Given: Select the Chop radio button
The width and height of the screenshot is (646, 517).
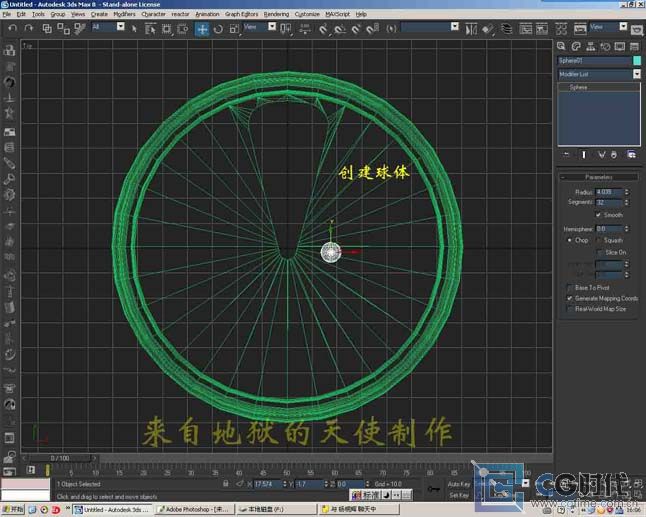Looking at the screenshot, I should (x=570, y=240).
